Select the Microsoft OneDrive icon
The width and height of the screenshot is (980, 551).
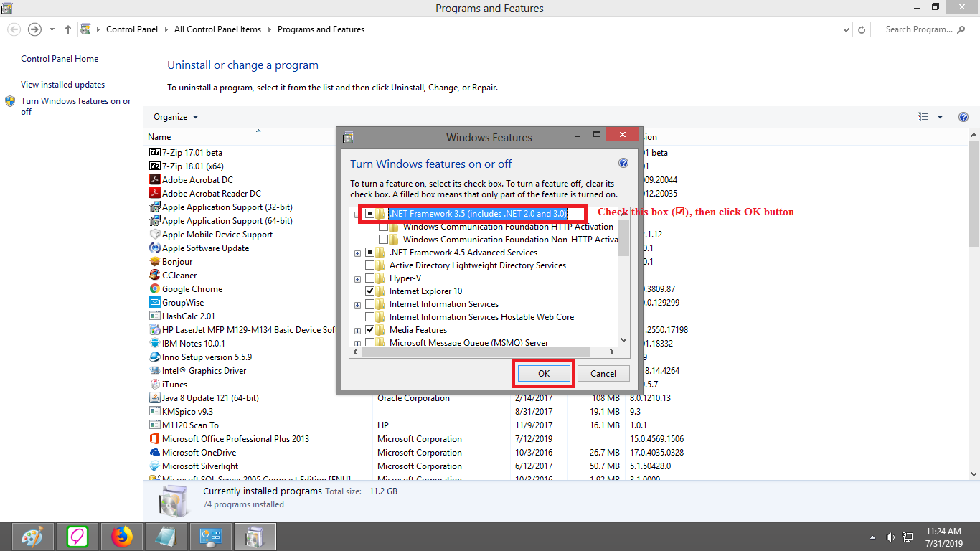154,453
